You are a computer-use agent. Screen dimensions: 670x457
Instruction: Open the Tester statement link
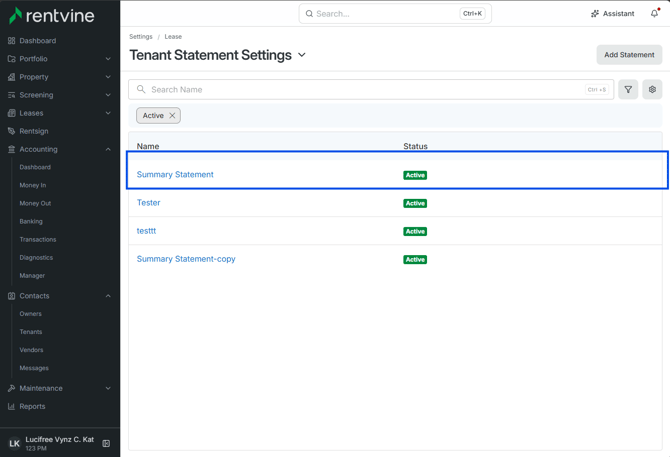pos(148,202)
